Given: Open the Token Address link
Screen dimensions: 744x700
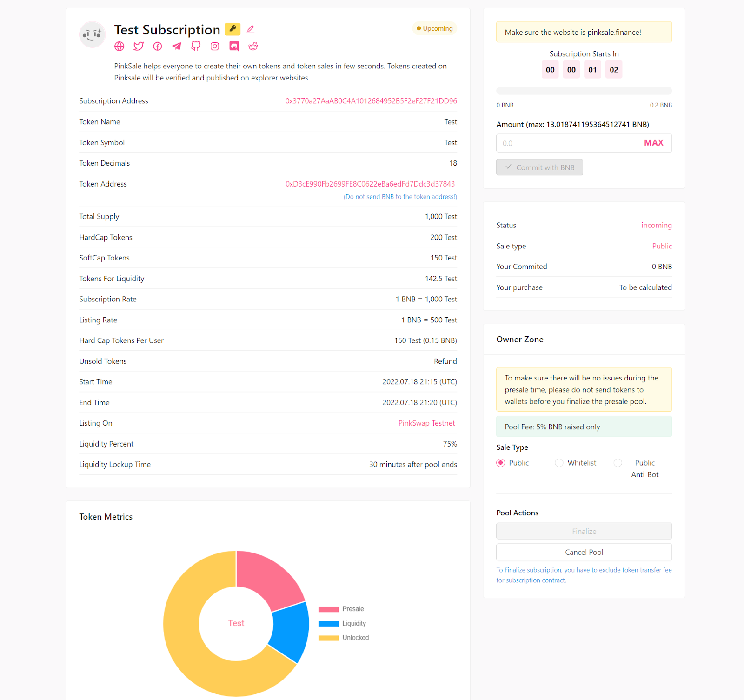Looking at the screenshot, I should point(370,184).
